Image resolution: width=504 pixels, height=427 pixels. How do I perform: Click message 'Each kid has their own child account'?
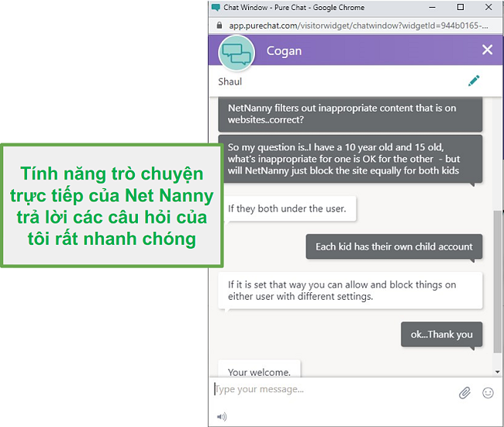point(394,246)
